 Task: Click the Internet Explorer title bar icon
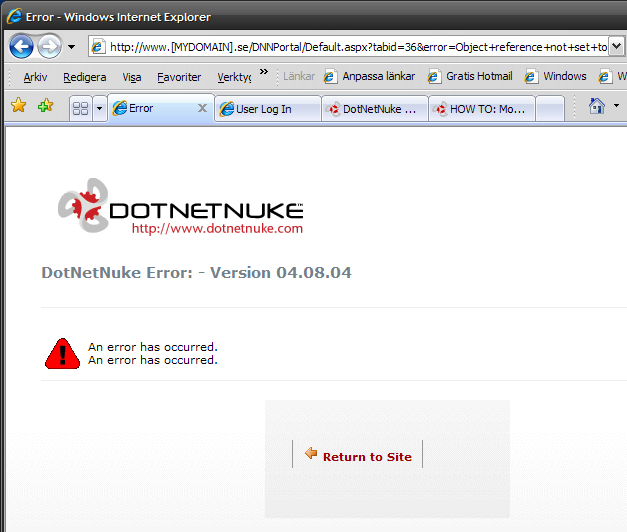[14, 16]
